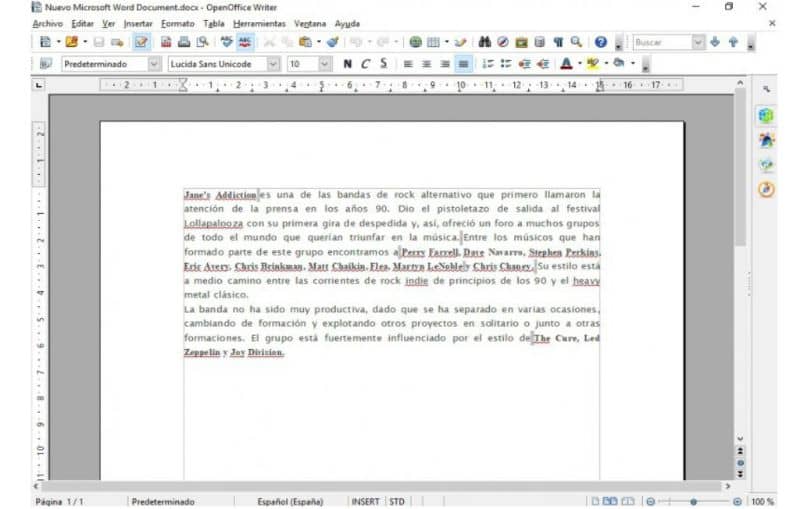
Task: Click the 100 % zoom level
Action: click(762, 502)
